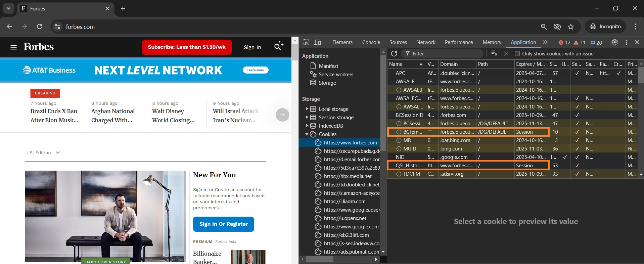Toggle the device toolbar icon
644x264 pixels.
point(317,42)
